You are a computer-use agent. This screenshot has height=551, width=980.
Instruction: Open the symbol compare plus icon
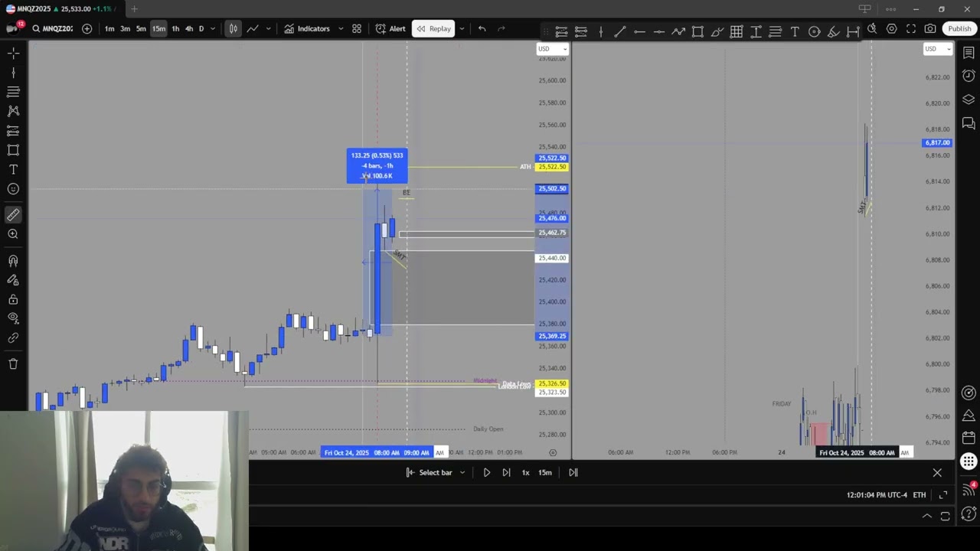[87, 28]
